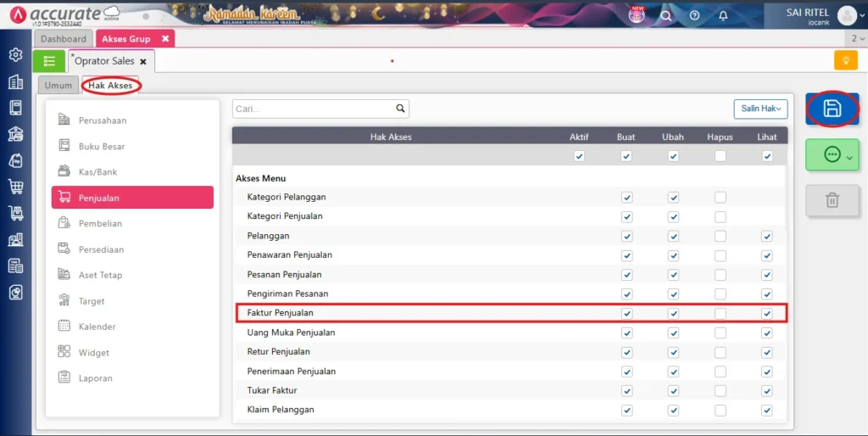This screenshot has height=436, width=868.
Task: Toggle the header Aktif checkbox
Action: 579,156
